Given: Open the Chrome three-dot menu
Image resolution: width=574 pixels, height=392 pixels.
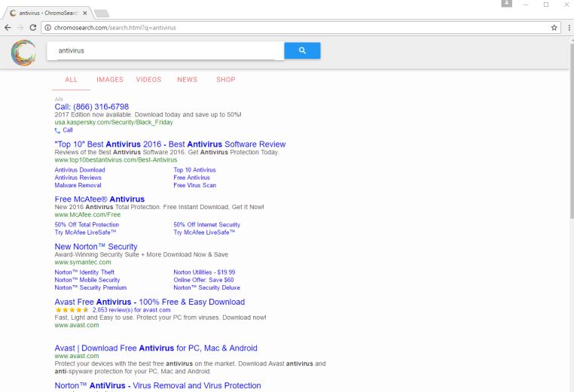Looking at the screenshot, I should click(x=569, y=27).
